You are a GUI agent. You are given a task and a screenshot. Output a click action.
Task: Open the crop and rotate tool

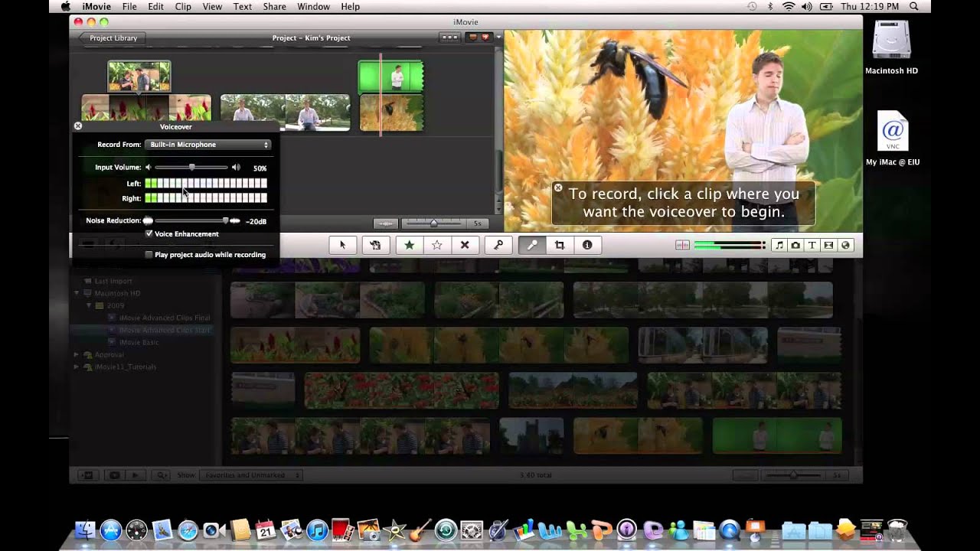pos(560,245)
